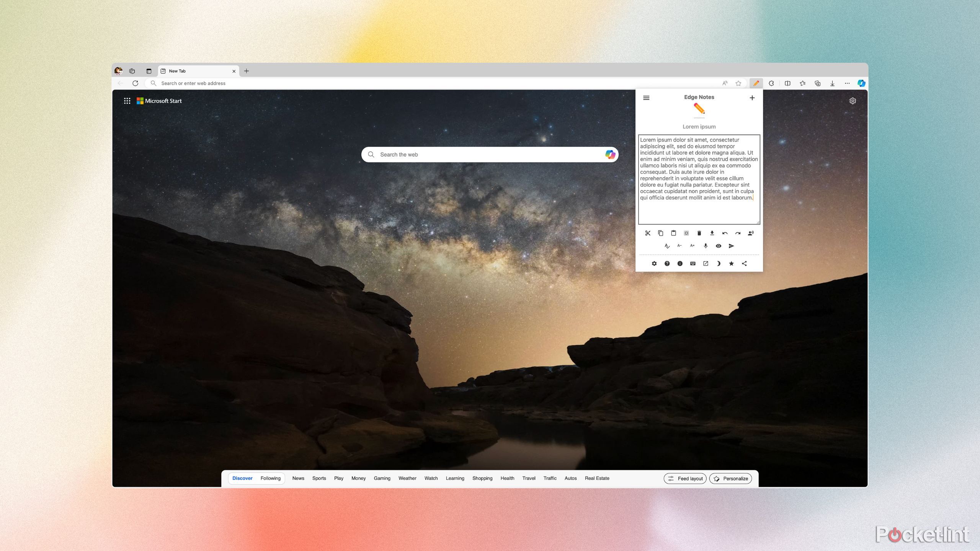Toggle the favorite star icon in toolbar
Image resolution: width=980 pixels, height=551 pixels.
tap(738, 83)
